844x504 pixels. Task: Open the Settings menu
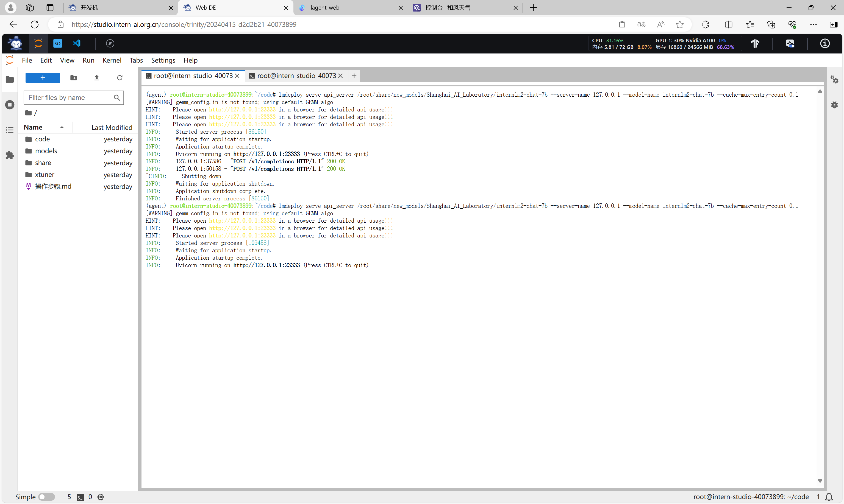point(163,60)
